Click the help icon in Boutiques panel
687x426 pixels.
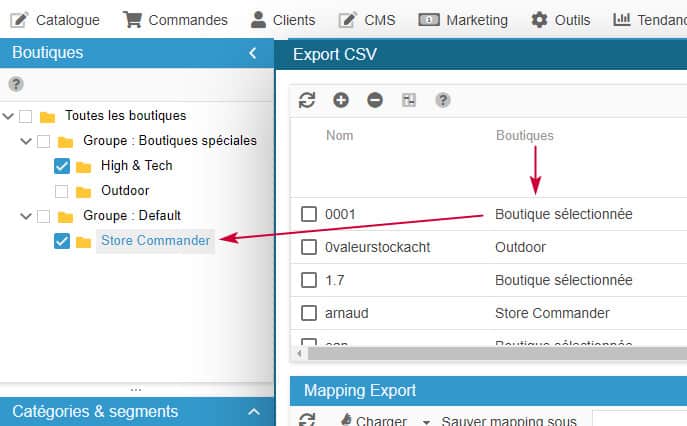click(16, 85)
